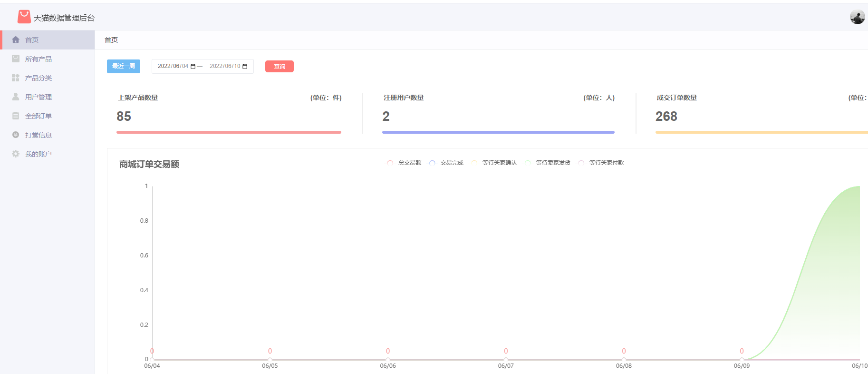This screenshot has width=868, height=374.
Task: Click the 商城订单交易额 chart title
Action: 149,164
